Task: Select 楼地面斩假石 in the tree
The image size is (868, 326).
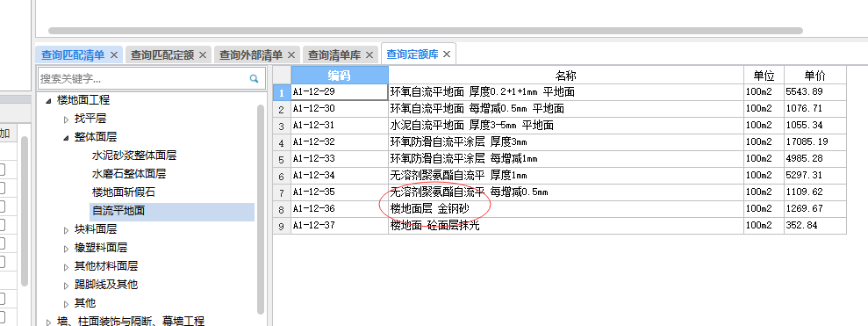Action: point(124,192)
